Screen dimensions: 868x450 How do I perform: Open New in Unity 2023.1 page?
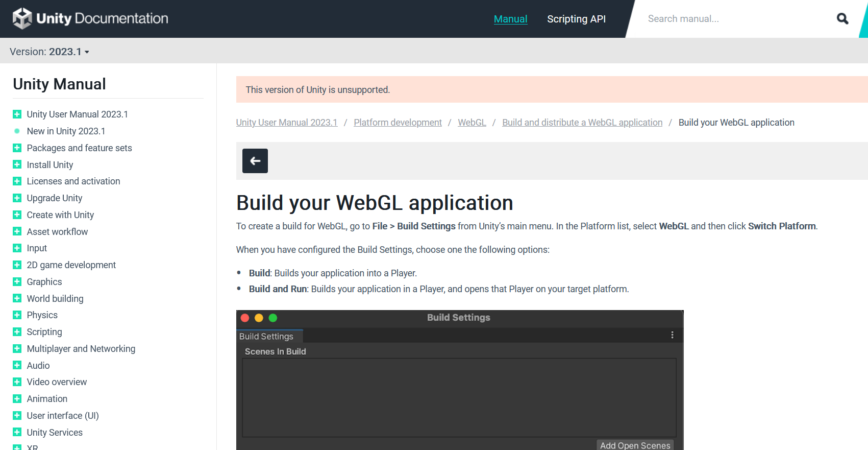pos(66,131)
